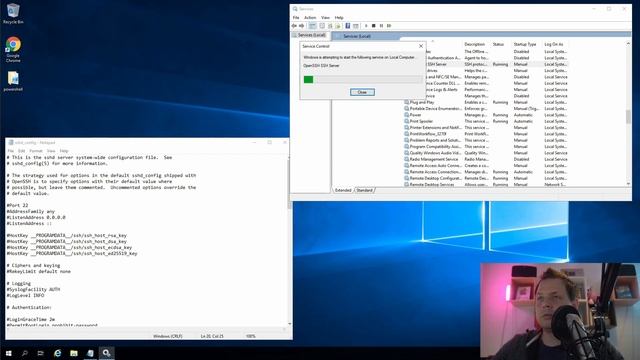The image size is (640, 360).
Task: Open Notepad Edit menu
Action: point(21,151)
